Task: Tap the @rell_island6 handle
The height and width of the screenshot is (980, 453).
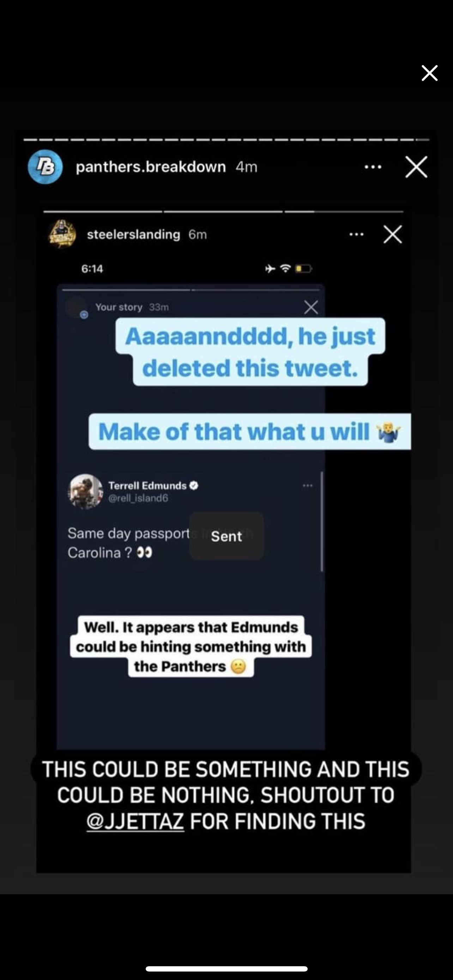Action: tap(138, 498)
